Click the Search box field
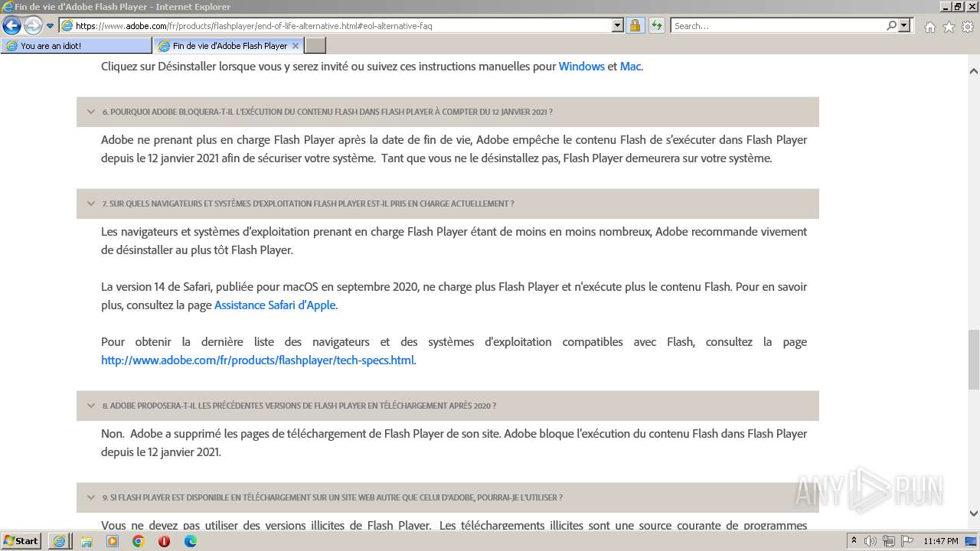Screen dimensions: 980x551 click(x=778, y=25)
